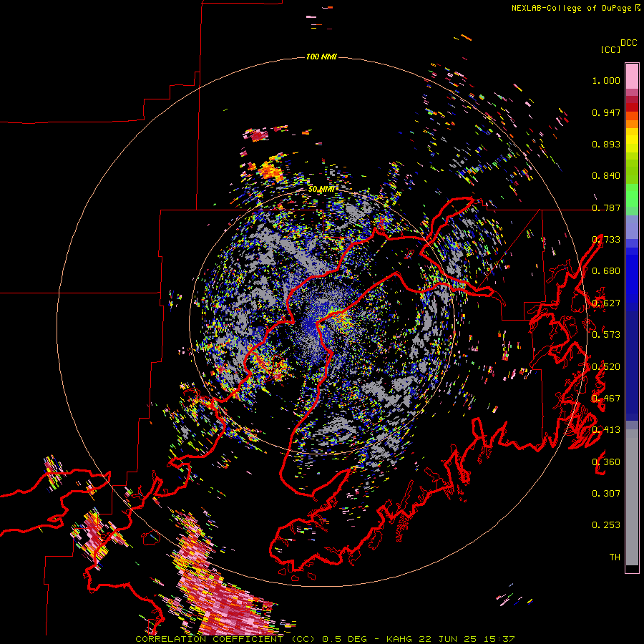The height and width of the screenshot is (644, 644).
Task: Select the 0.787 scale label
Action: click(x=606, y=208)
